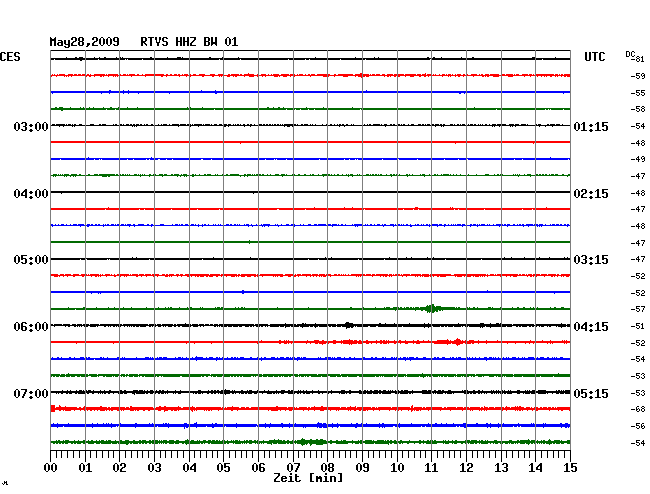
Task: Select the -81 DC offset value
Action: [x=636, y=60]
